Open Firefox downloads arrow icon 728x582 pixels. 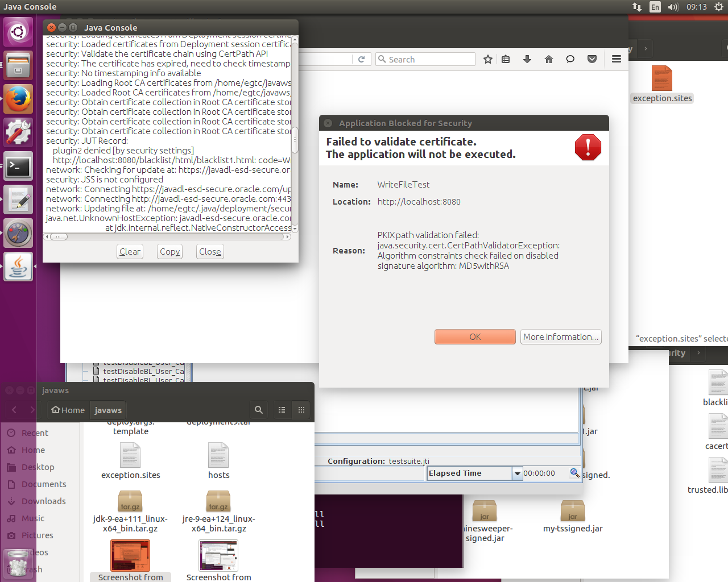click(x=527, y=59)
